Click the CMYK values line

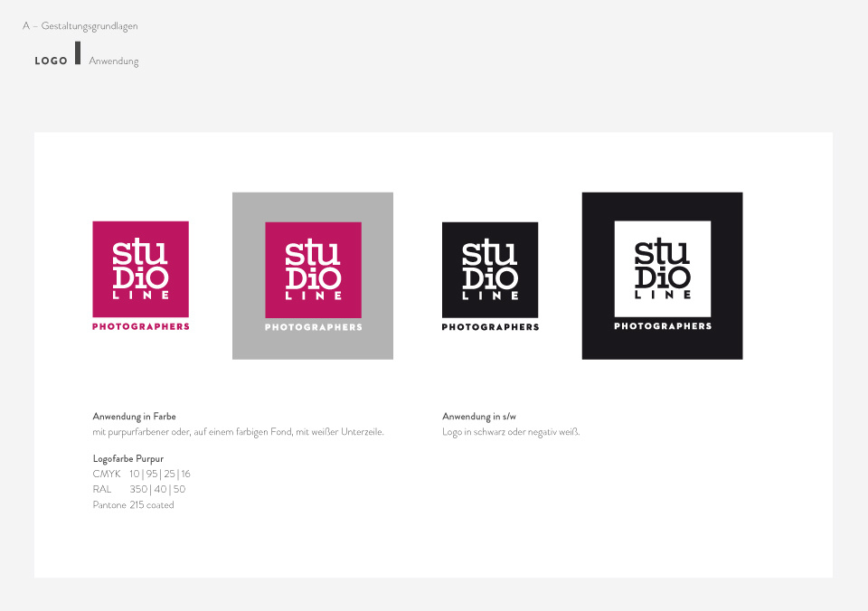tap(142, 474)
